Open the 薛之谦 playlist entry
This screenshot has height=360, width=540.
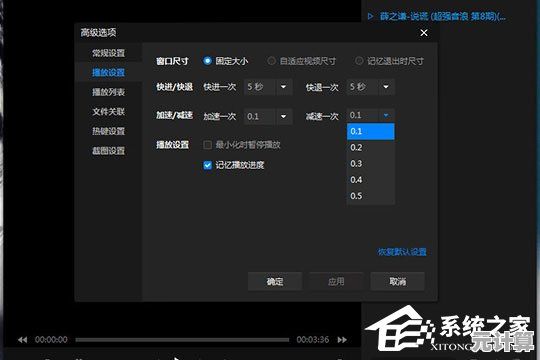(442, 16)
